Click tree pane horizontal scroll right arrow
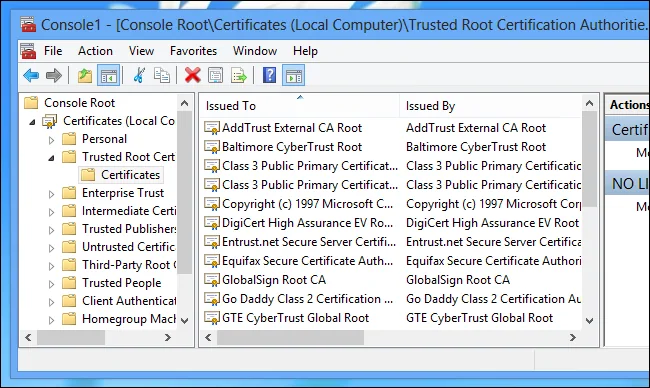The image size is (650, 388). 167,337
